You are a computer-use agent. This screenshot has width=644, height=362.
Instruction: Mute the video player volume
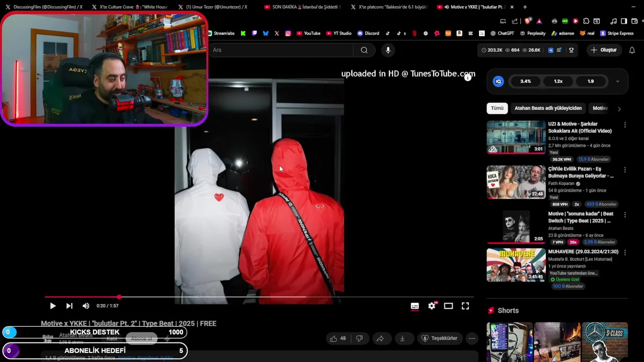(86, 306)
